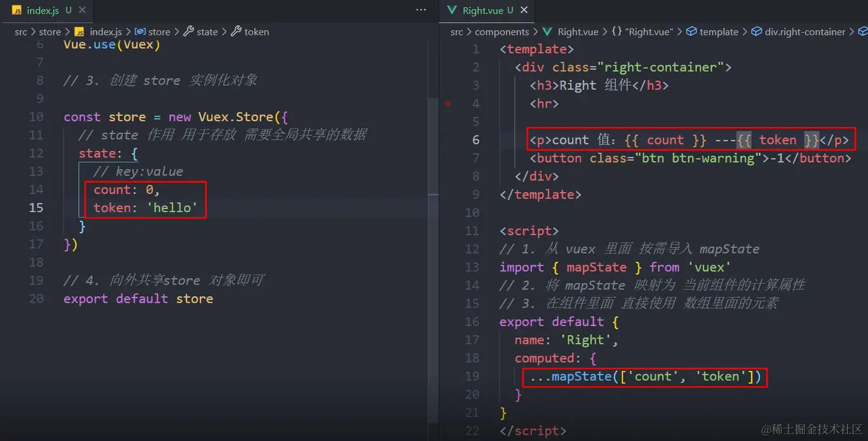Select the store variable symbol breadcrumb
Viewport: 868px width, 441px height.
pyautogui.click(x=153, y=32)
